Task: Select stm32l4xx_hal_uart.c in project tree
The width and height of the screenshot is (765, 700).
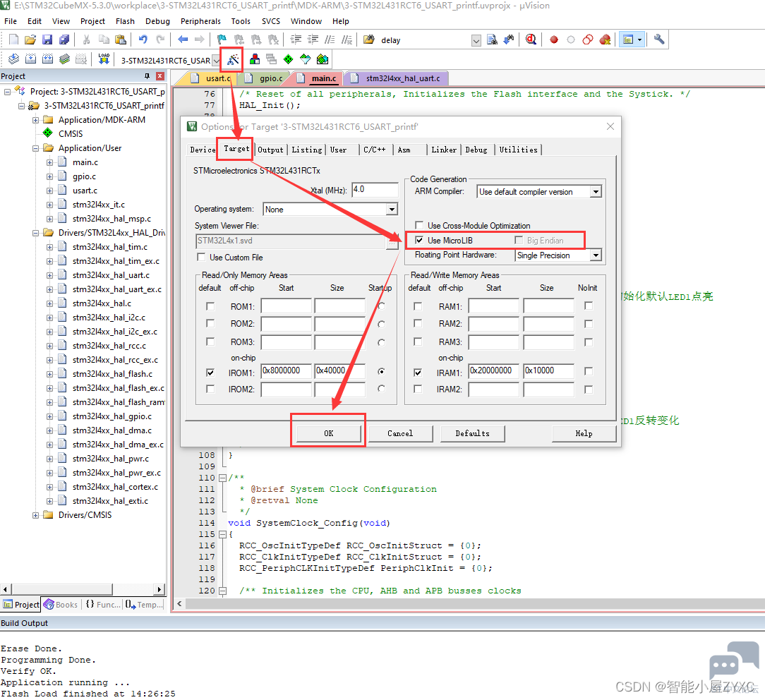Action: pos(111,275)
